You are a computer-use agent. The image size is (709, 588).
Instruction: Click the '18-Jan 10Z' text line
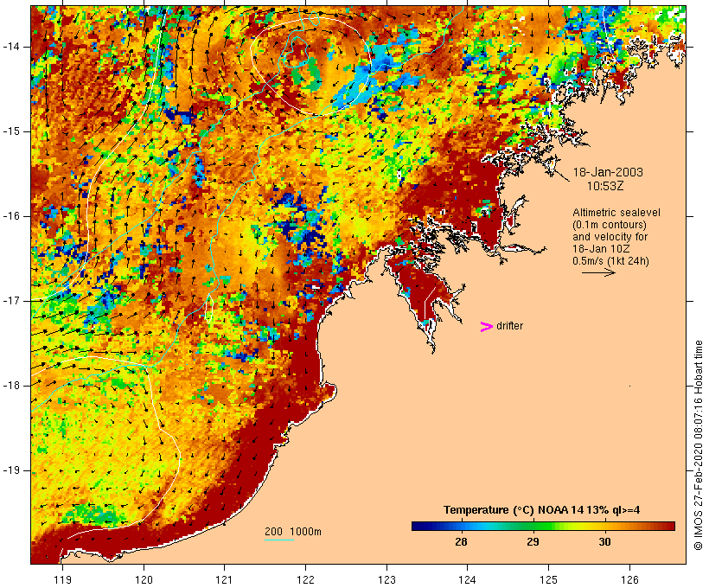coord(602,249)
